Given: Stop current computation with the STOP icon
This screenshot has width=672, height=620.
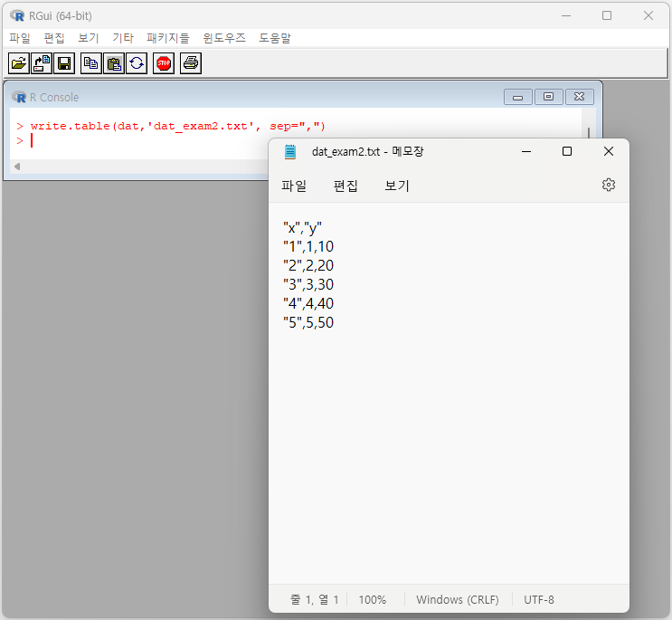Looking at the screenshot, I should click(164, 63).
